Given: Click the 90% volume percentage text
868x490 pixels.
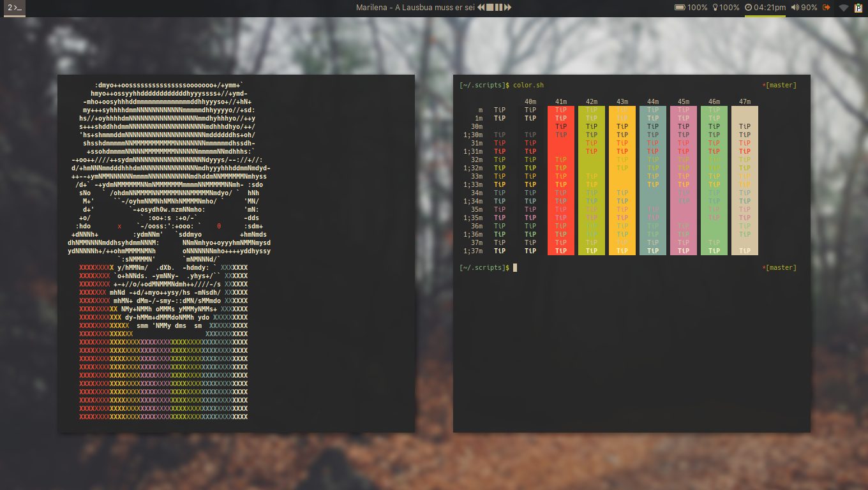Looking at the screenshot, I should click(x=809, y=8).
